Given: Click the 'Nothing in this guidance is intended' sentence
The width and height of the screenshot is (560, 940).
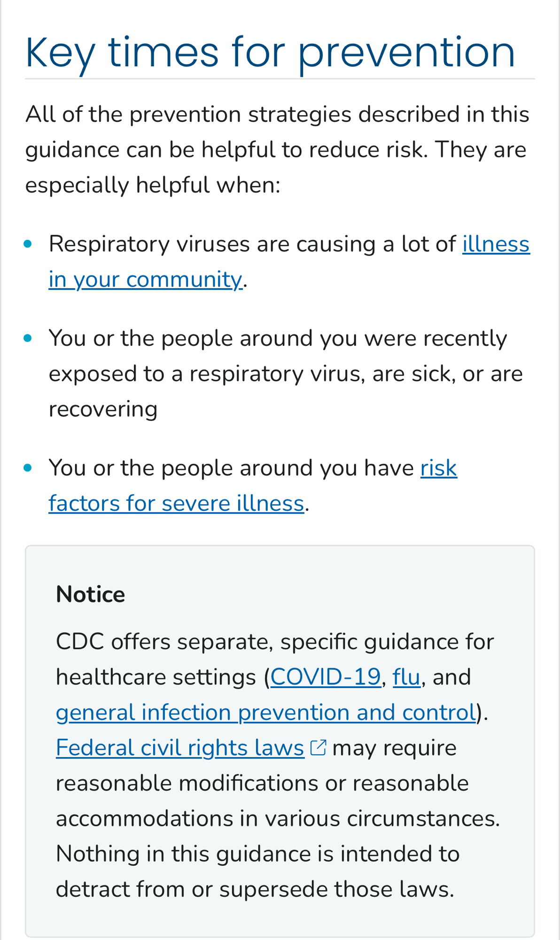Looking at the screenshot, I should coord(257,854).
